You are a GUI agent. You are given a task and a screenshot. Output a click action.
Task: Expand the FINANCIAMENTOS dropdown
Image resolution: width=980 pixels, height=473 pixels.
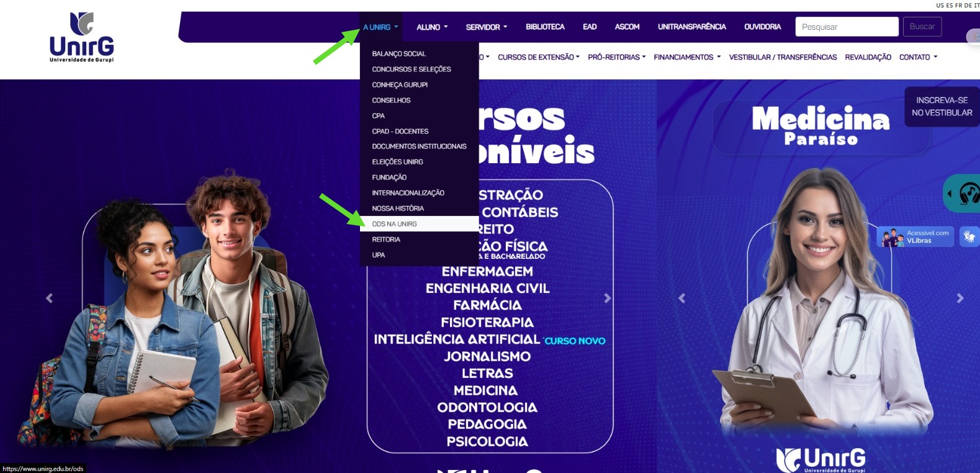[x=687, y=57]
